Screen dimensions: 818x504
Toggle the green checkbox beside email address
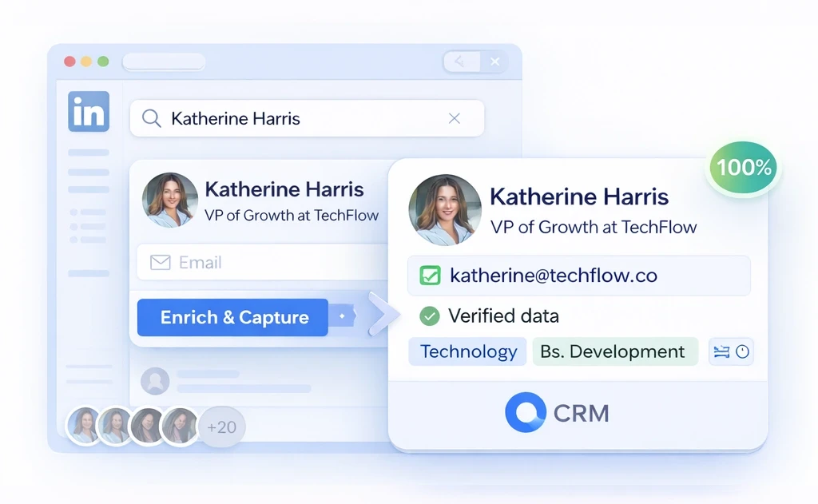pos(430,276)
